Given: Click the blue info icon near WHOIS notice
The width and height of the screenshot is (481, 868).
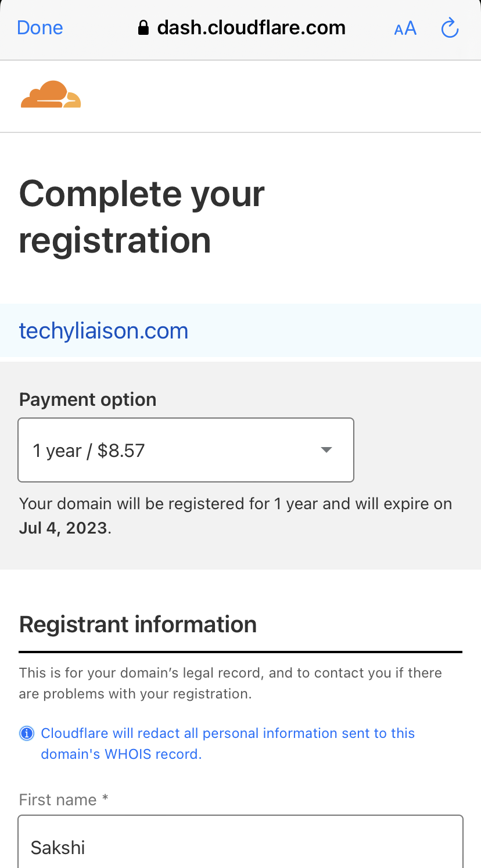Looking at the screenshot, I should point(27,733).
